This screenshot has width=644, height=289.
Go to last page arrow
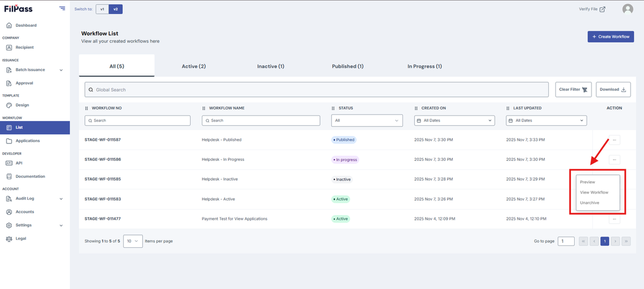click(x=626, y=241)
